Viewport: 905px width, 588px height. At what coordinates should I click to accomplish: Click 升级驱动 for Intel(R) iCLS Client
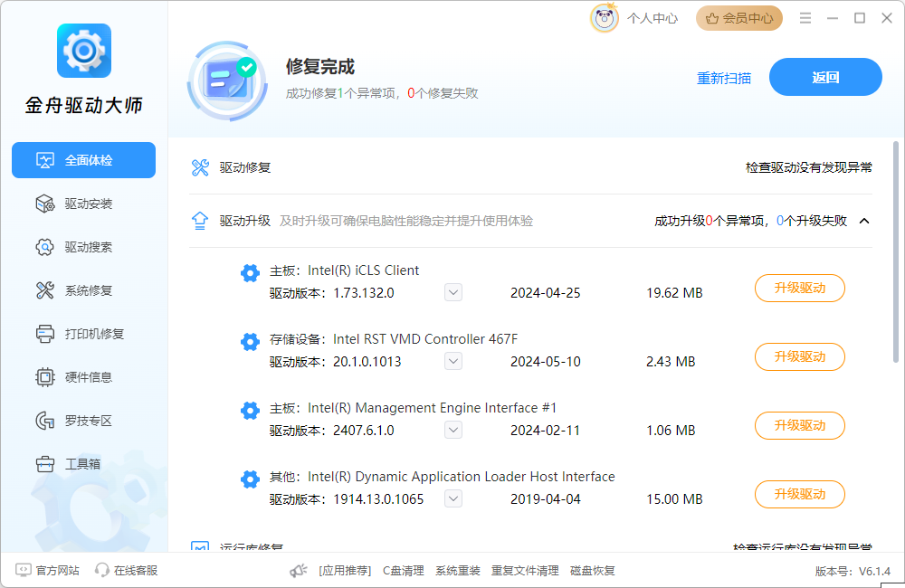(799, 289)
